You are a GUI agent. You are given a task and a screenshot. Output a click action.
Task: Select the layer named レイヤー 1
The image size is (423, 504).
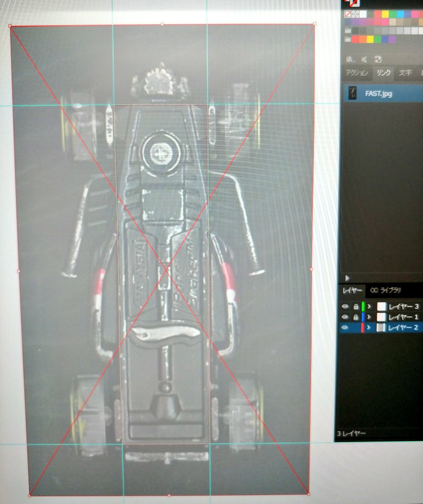tap(403, 317)
